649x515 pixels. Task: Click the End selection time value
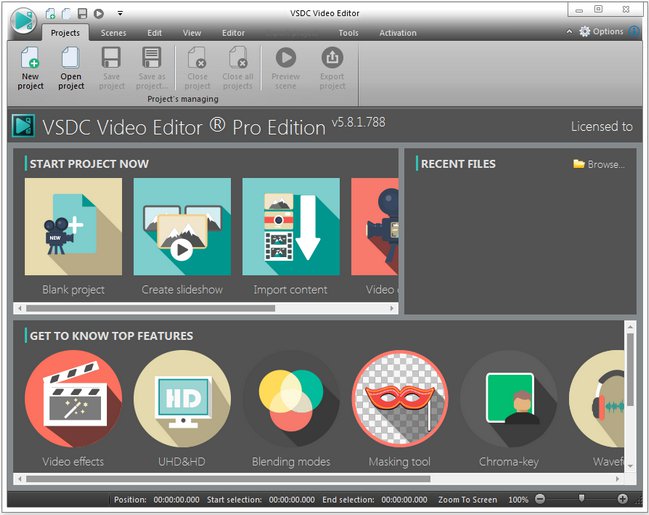(404, 500)
